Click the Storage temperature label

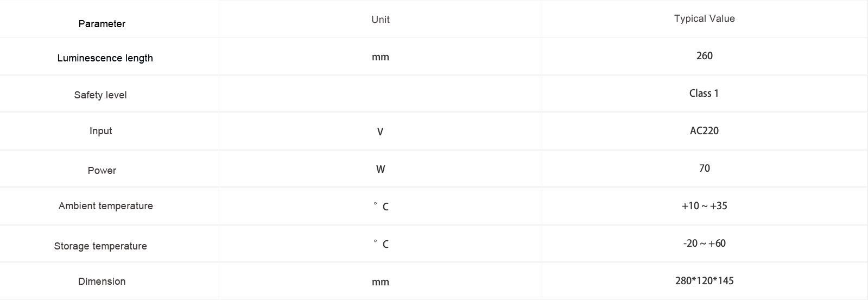click(x=100, y=246)
